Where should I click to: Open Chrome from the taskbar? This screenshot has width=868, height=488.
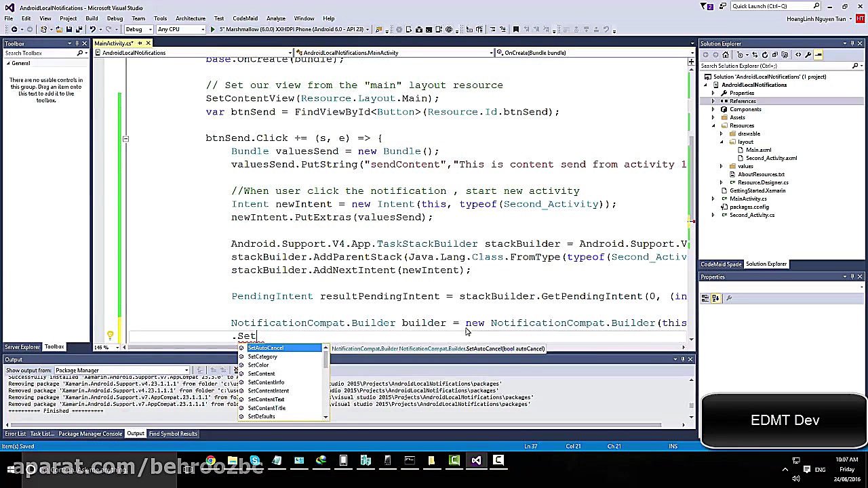coord(211,462)
